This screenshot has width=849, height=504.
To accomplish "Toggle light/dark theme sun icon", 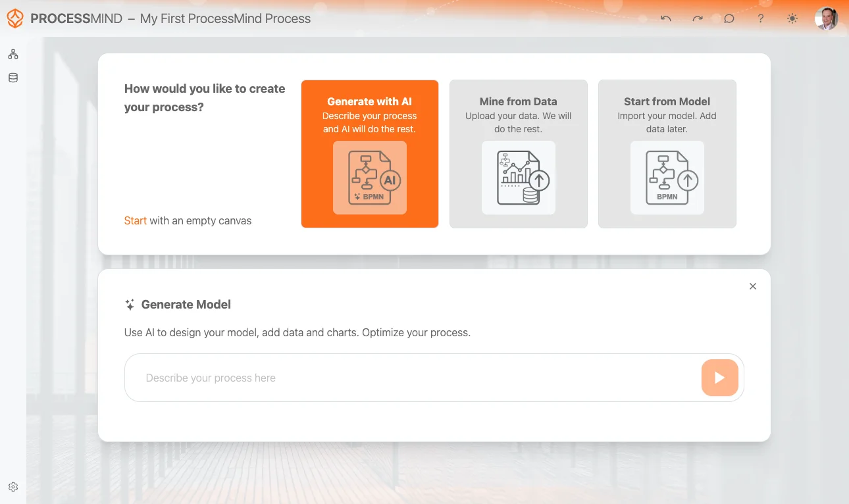I will [x=792, y=18].
